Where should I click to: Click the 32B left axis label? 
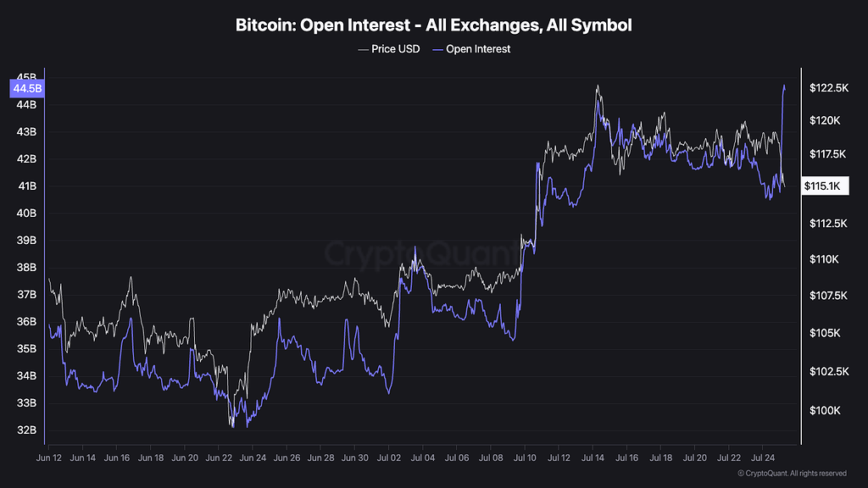(x=27, y=430)
